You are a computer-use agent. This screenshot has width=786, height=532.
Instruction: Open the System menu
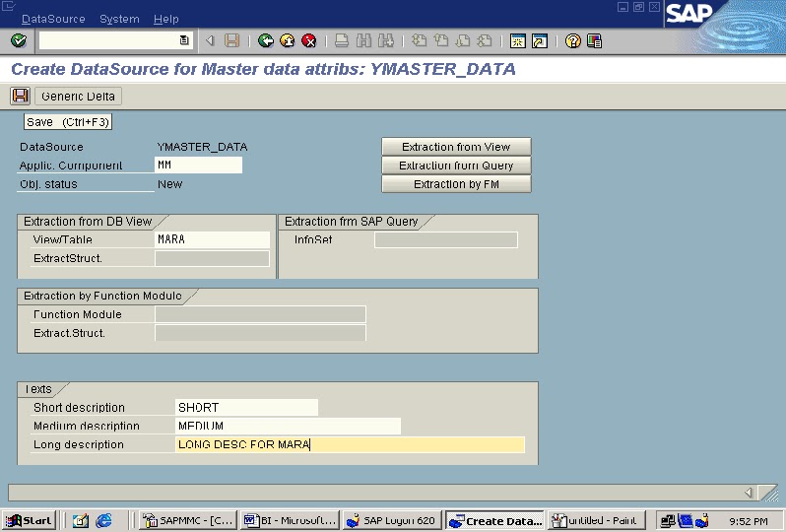point(119,19)
